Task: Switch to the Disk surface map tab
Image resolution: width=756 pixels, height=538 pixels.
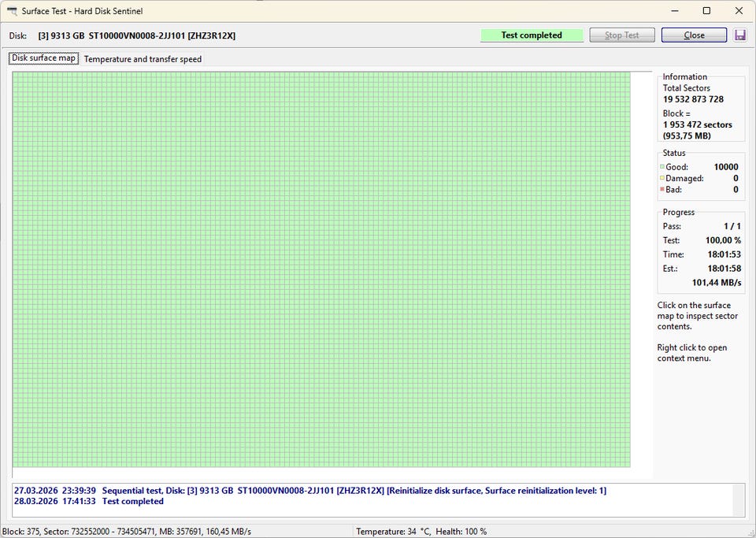Action: [43, 58]
